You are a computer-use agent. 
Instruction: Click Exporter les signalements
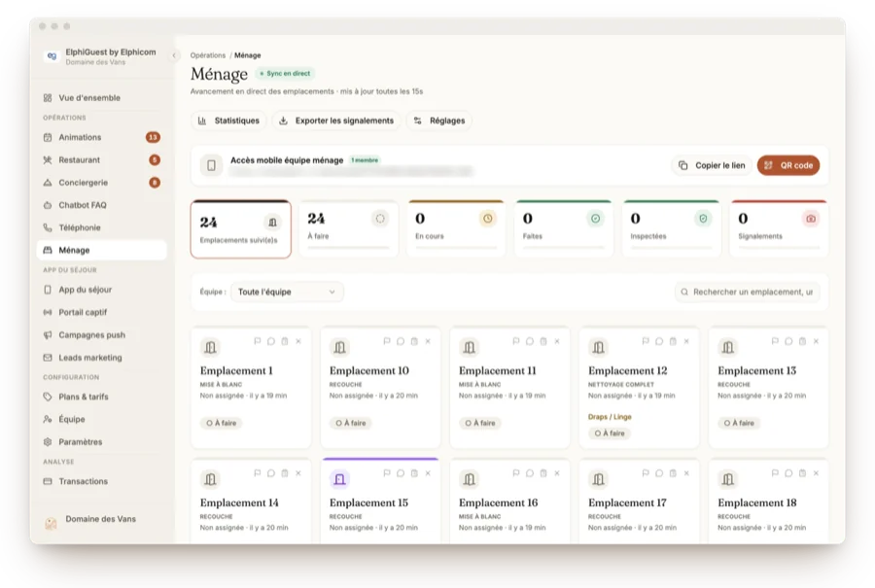point(336,121)
